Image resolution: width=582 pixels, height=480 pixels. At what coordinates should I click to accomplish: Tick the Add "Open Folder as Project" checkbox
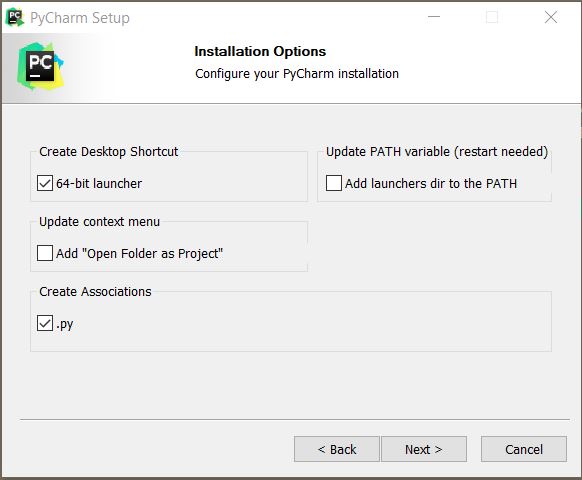(x=45, y=253)
